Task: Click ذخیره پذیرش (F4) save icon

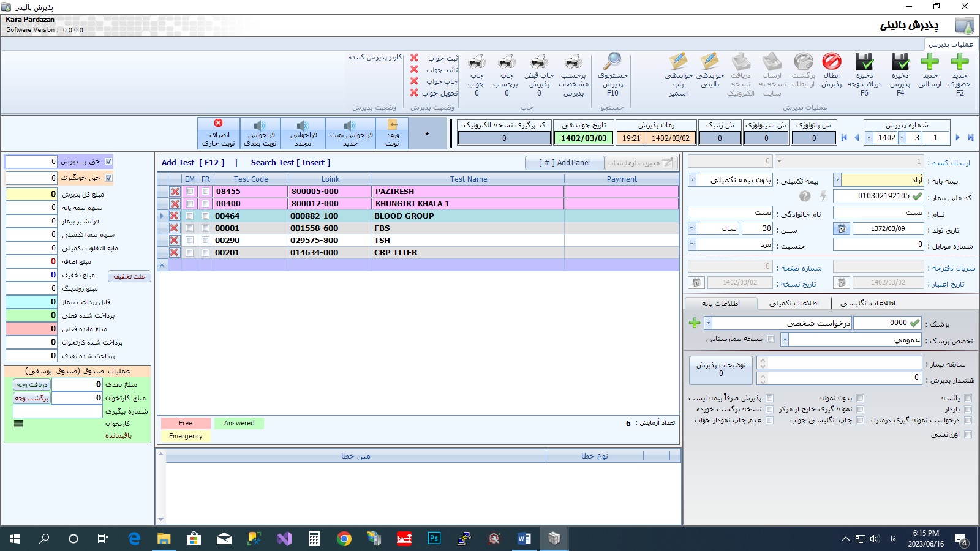Action: (900, 62)
